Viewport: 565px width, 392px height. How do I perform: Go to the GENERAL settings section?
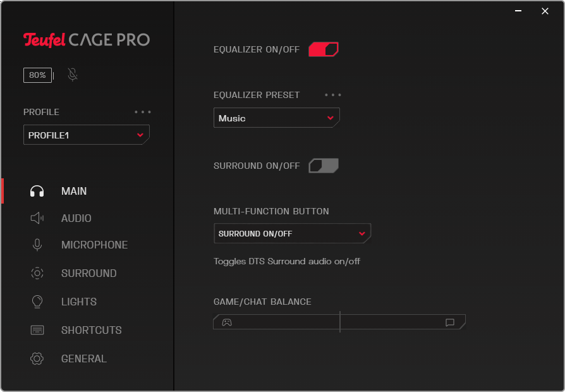click(x=83, y=358)
